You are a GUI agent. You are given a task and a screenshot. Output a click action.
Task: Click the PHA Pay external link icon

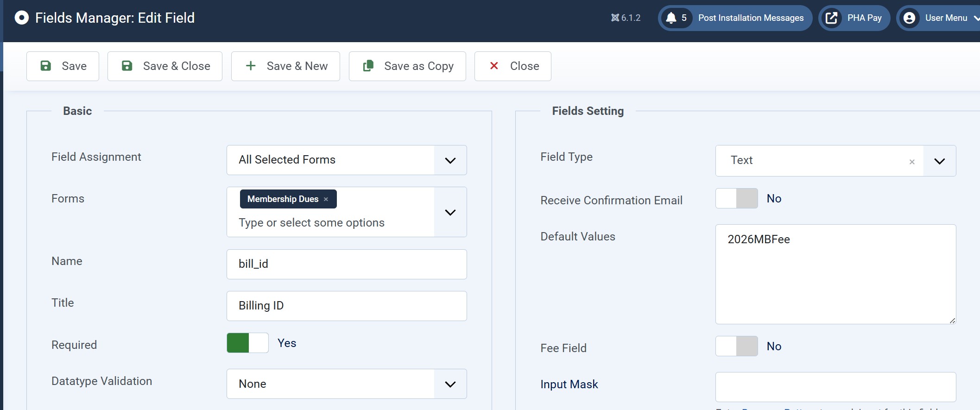coord(831,18)
